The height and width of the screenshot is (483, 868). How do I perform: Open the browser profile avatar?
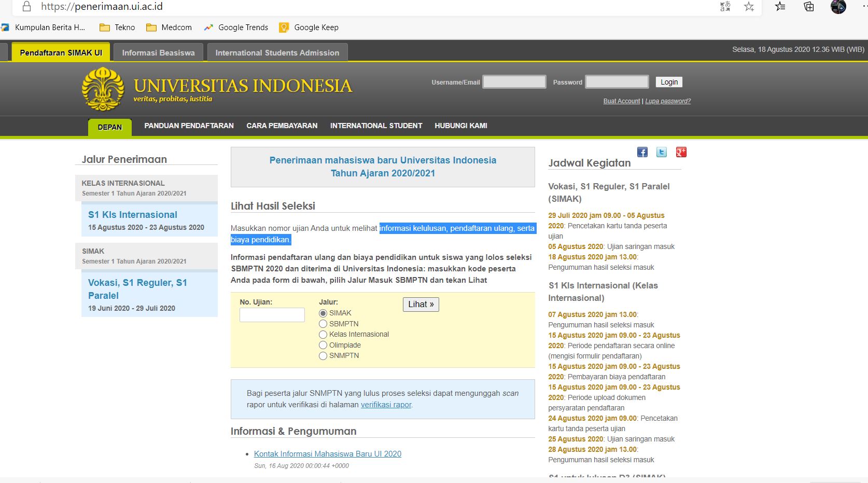click(838, 7)
